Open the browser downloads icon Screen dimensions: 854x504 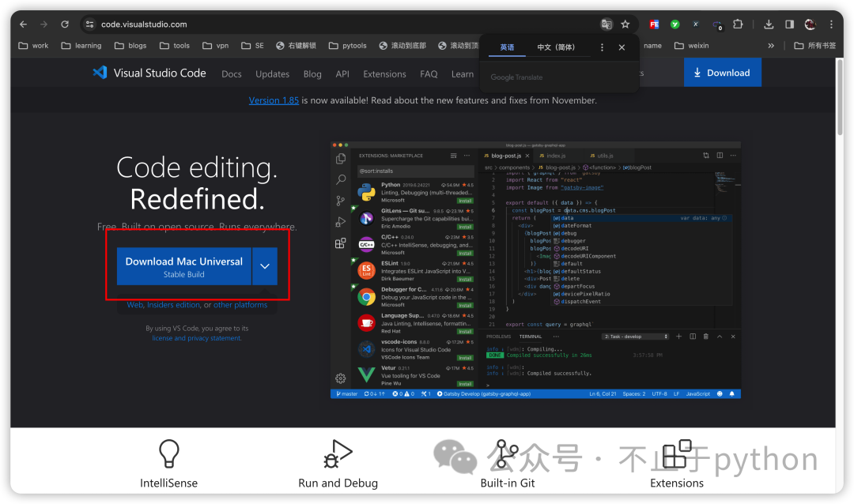769,24
